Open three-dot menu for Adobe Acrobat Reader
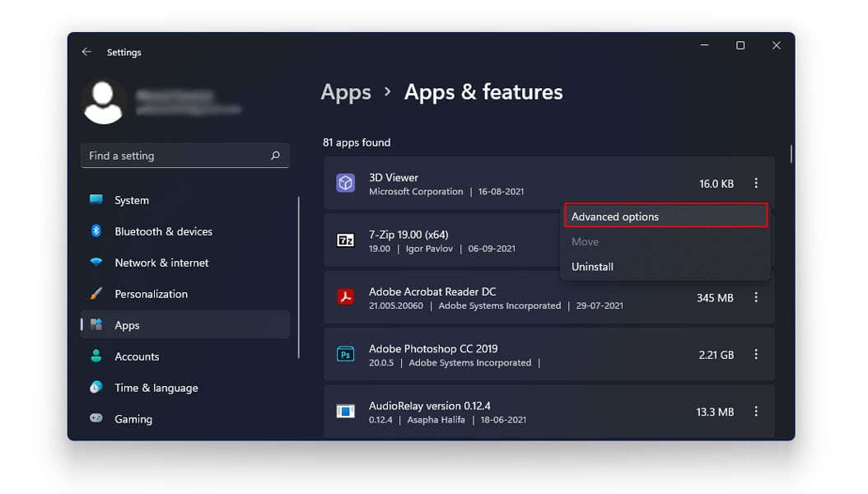The height and width of the screenshot is (494, 868). pyautogui.click(x=756, y=297)
